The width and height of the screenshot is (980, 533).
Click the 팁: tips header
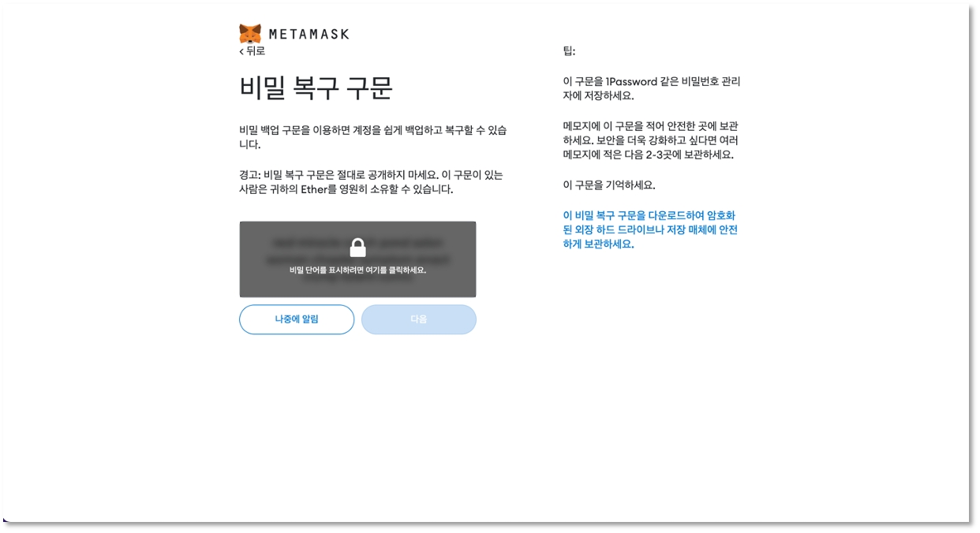point(569,51)
